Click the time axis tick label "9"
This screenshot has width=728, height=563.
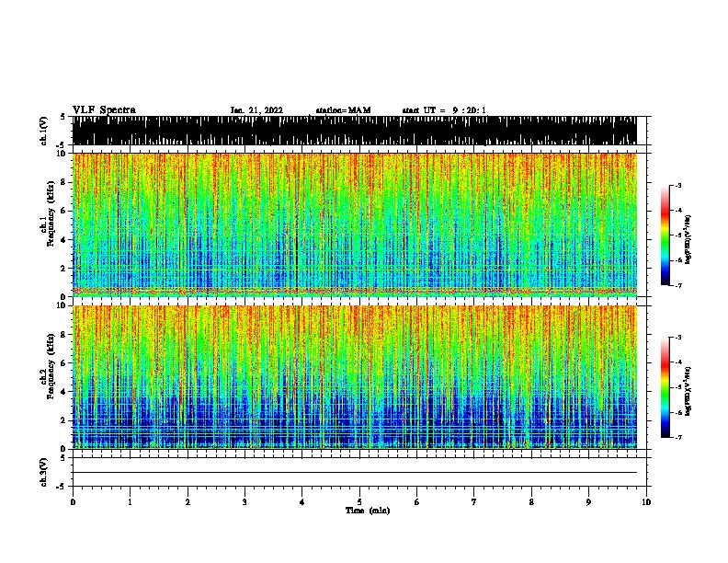(x=588, y=502)
